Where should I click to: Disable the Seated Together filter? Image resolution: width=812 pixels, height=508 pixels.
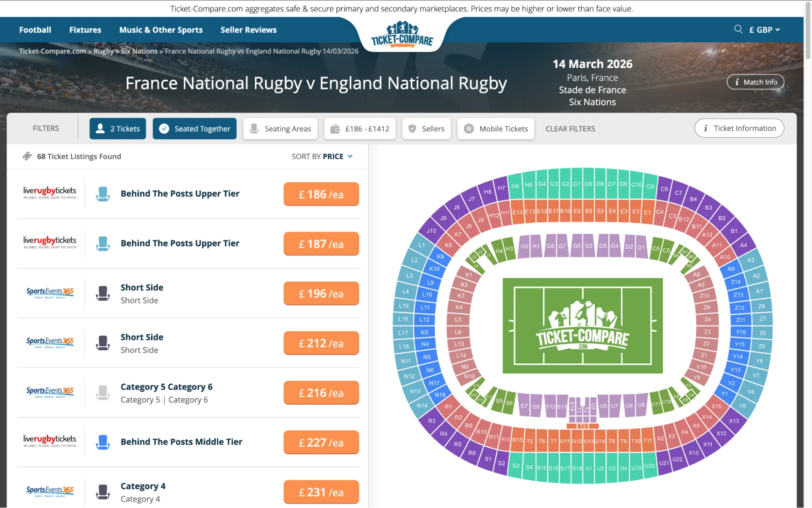pos(194,128)
